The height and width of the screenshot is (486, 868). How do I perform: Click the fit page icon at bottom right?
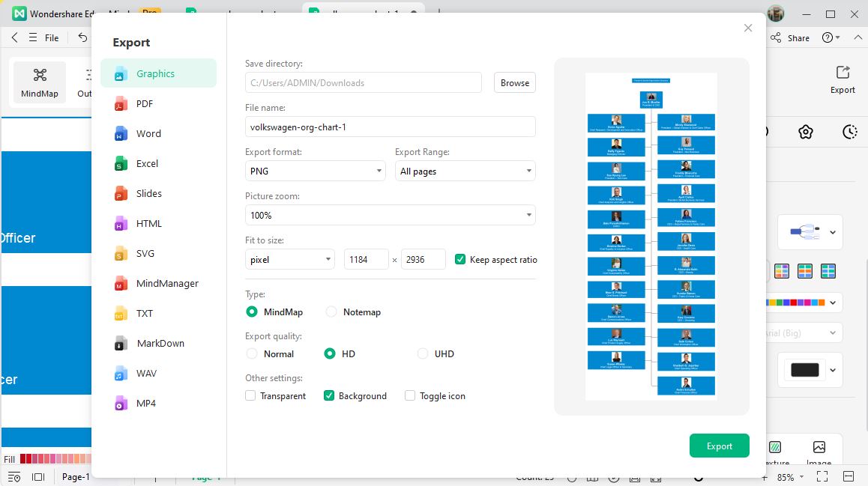click(848, 476)
